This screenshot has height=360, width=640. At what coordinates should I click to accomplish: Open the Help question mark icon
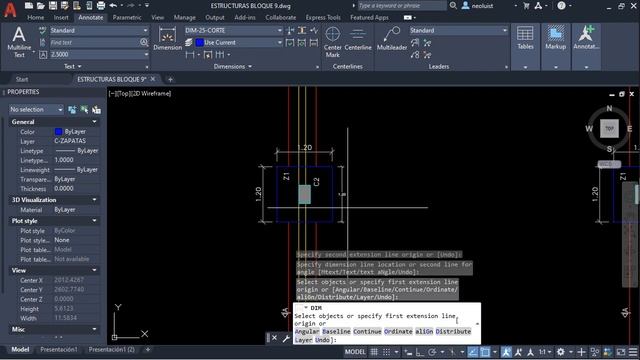(x=562, y=6)
